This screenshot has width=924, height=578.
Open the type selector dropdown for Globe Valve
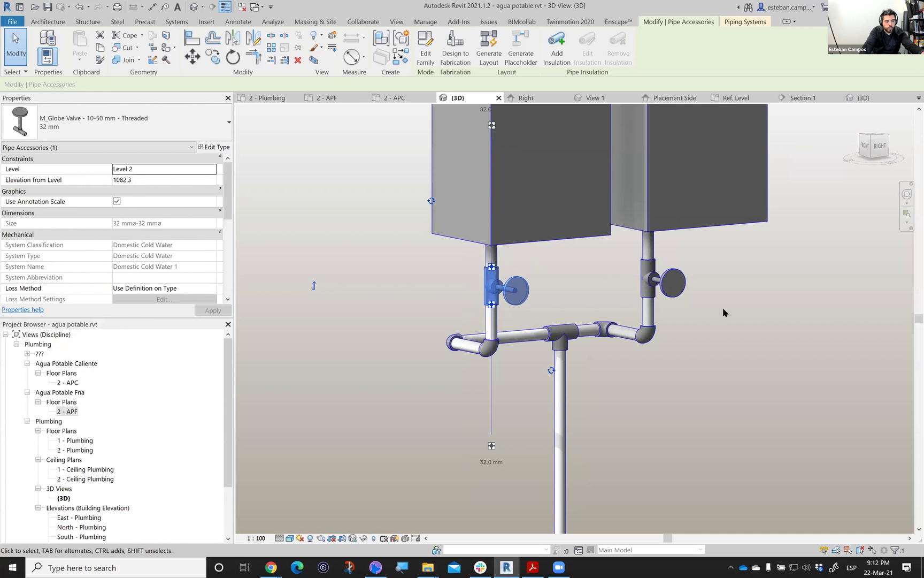point(229,123)
